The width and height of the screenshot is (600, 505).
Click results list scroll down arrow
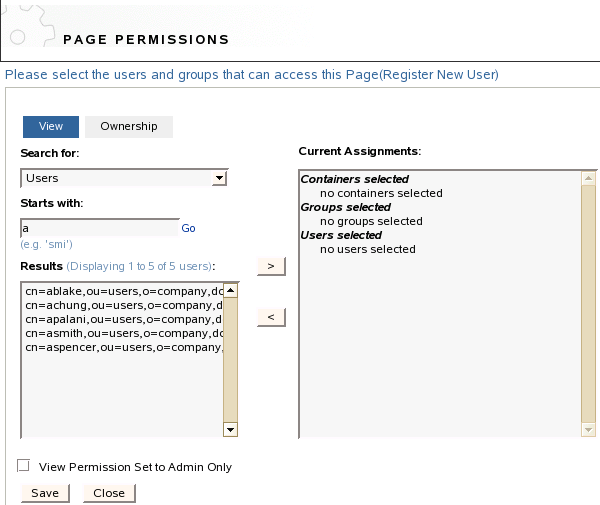pos(230,430)
